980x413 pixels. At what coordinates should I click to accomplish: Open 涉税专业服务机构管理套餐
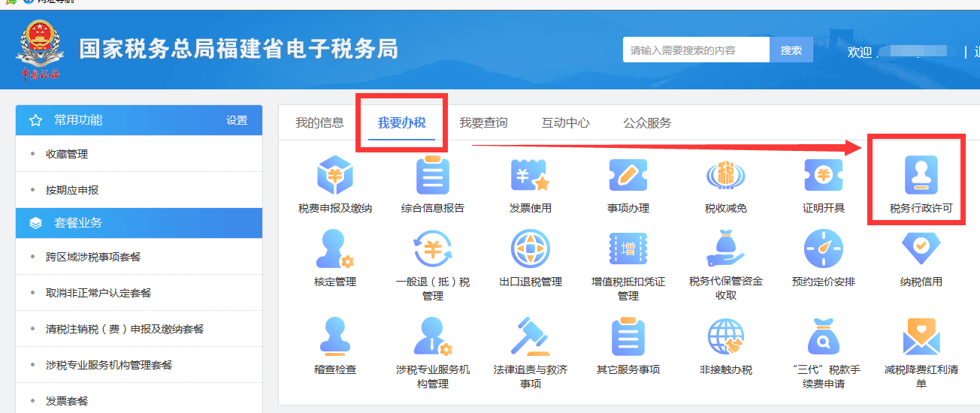point(139,365)
